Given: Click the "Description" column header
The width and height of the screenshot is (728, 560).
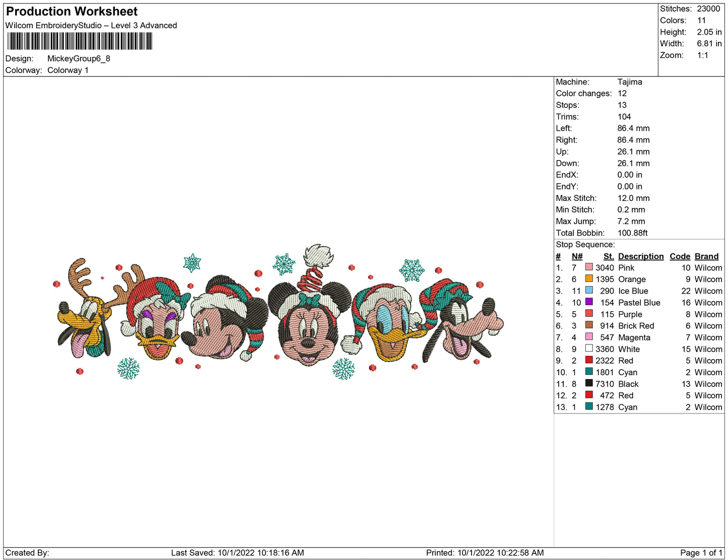Looking at the screenshot, I should click(641, 256).
